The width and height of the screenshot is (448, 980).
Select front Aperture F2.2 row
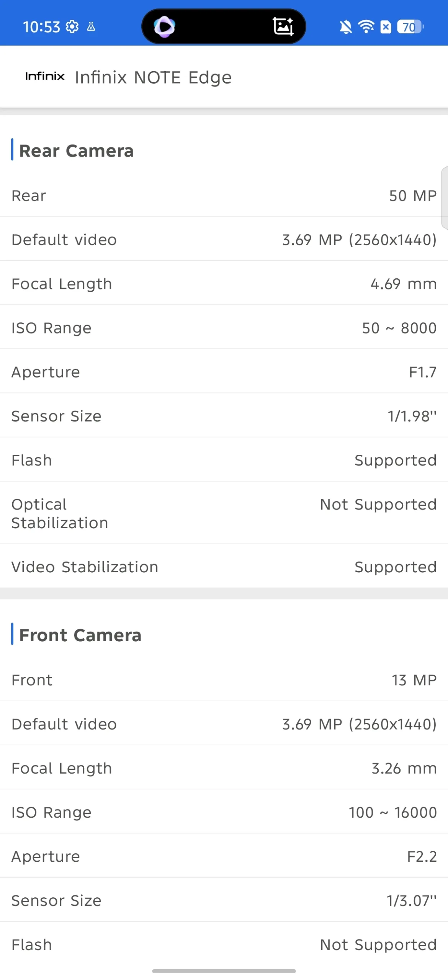coord(224,856)
